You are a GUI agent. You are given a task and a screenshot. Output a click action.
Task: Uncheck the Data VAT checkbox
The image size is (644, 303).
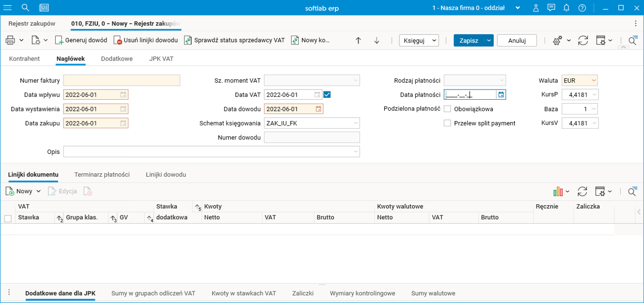[327, 95]
